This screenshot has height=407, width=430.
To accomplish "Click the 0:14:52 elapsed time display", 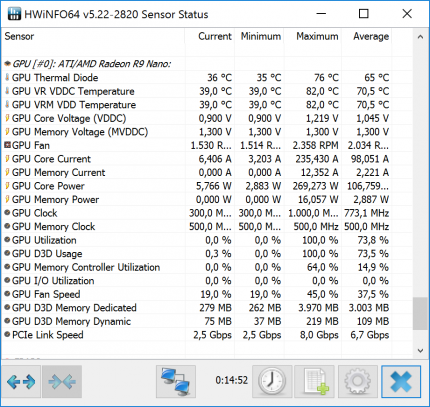I will coord(231,380).
